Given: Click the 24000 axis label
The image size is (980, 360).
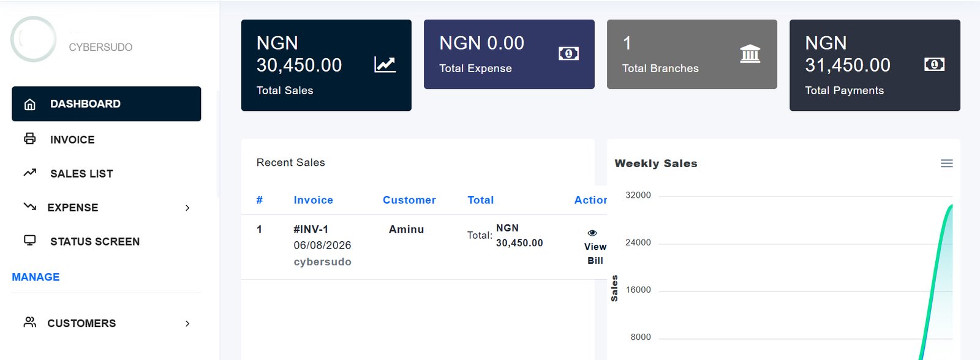Looking at the screenshot, I should tap(638, 242).
